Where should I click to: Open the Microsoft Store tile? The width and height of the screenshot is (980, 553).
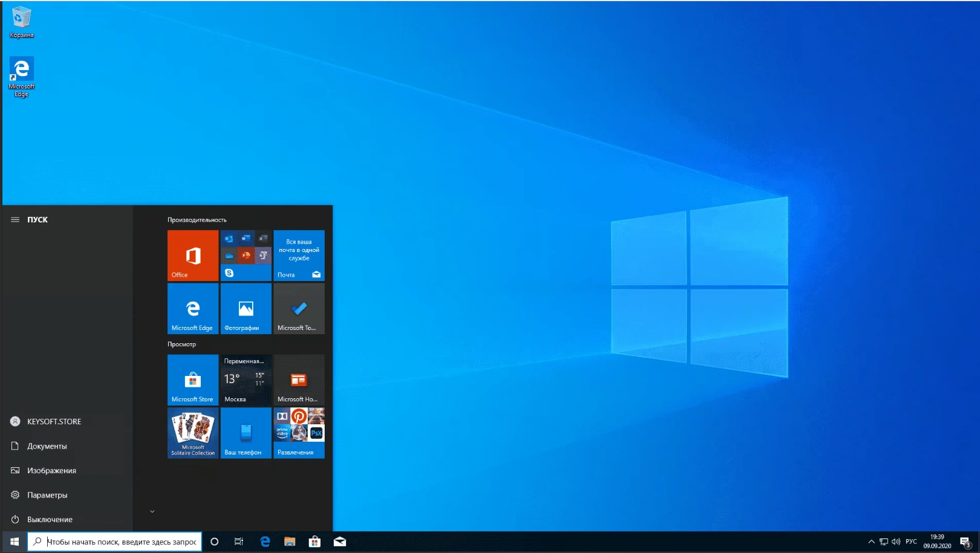(x=192, y=380)
